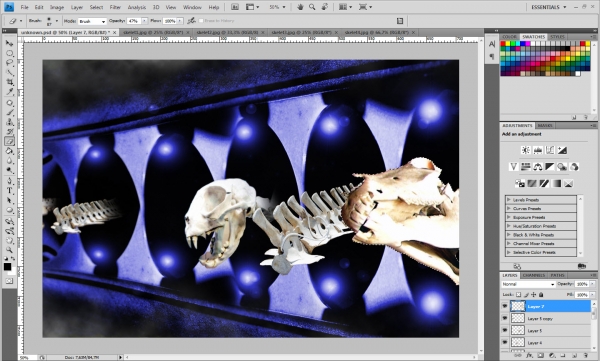Switch to the Paths tab
The width and height of the screenshot is (600, 361).
pos(557,275)
